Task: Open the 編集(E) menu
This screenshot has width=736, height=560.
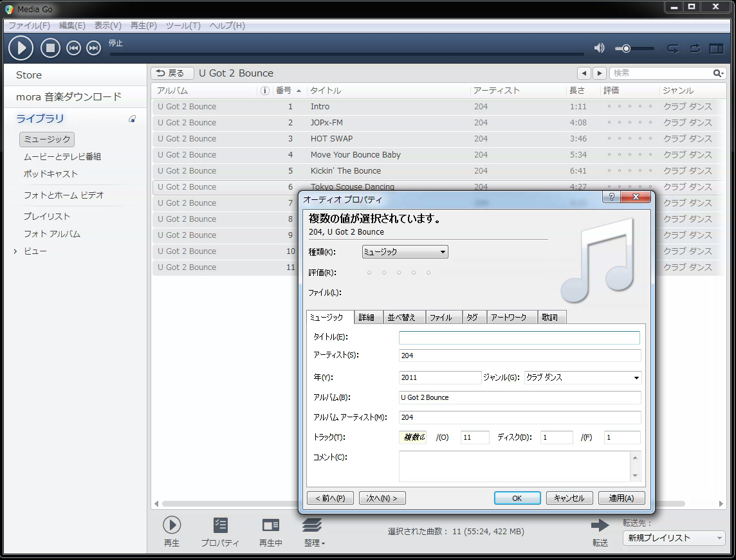Action: 72,25
